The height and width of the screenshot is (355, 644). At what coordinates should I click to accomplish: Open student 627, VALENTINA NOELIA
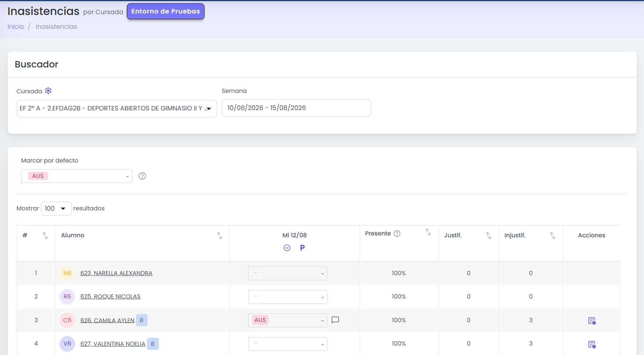tap(113, 344)
